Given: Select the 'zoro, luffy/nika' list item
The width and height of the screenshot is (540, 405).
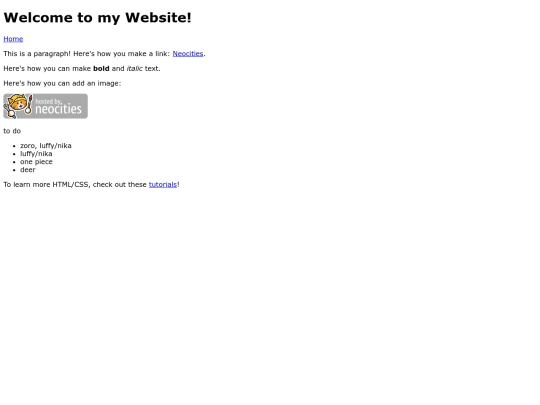Looking at the screenshot, I should point(46,146).
